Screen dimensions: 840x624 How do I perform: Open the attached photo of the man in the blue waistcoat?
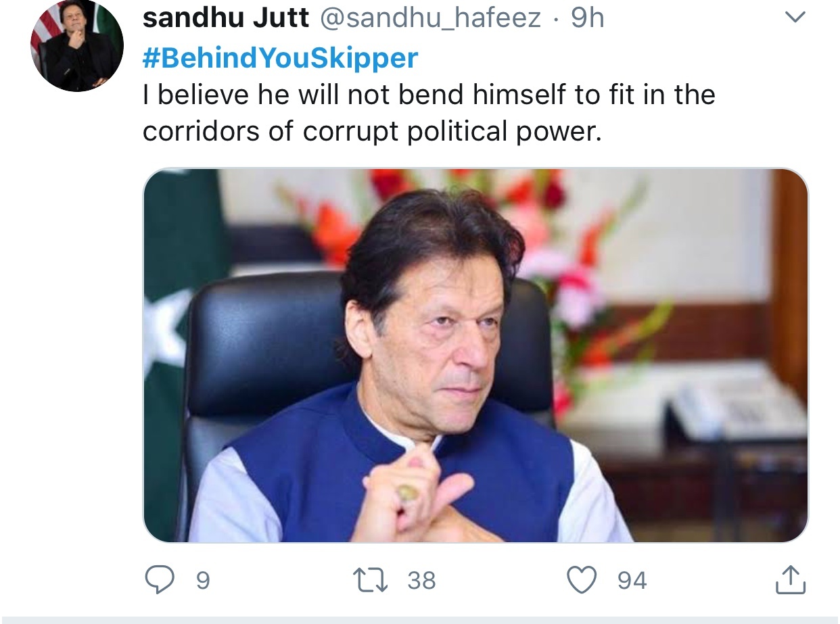tap(475, 355)
